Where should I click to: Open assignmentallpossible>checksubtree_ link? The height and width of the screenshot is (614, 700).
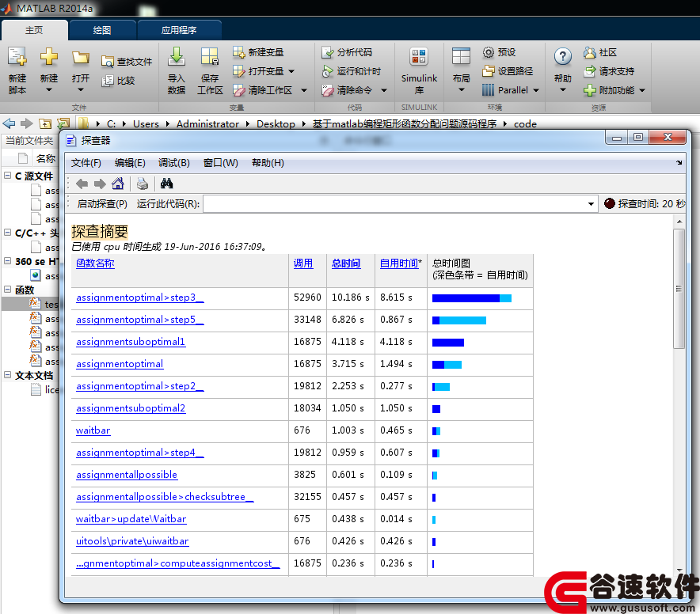165,497
